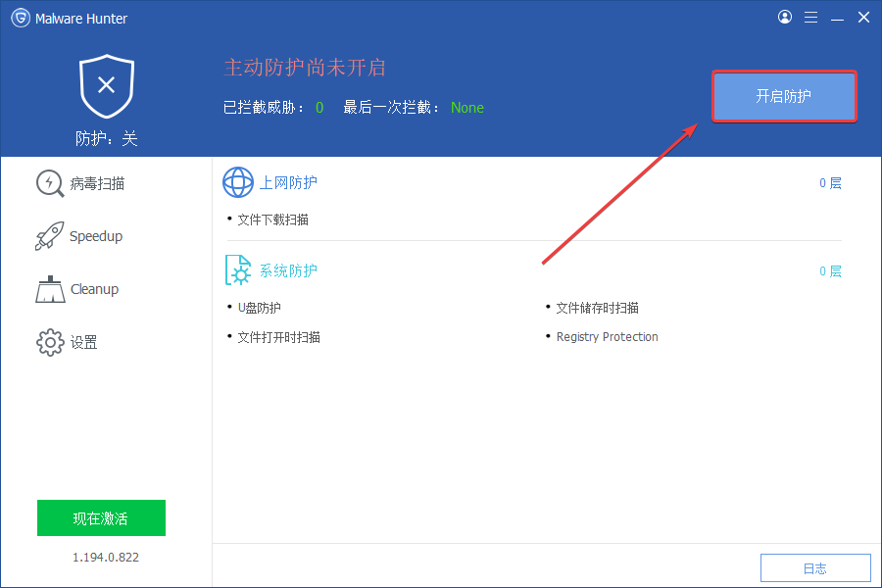The height and width of the screenshot is (588, 882).
Task: Click the Malware Hunter logo icon
Action: pyautogui.click(x=21, y=18)
